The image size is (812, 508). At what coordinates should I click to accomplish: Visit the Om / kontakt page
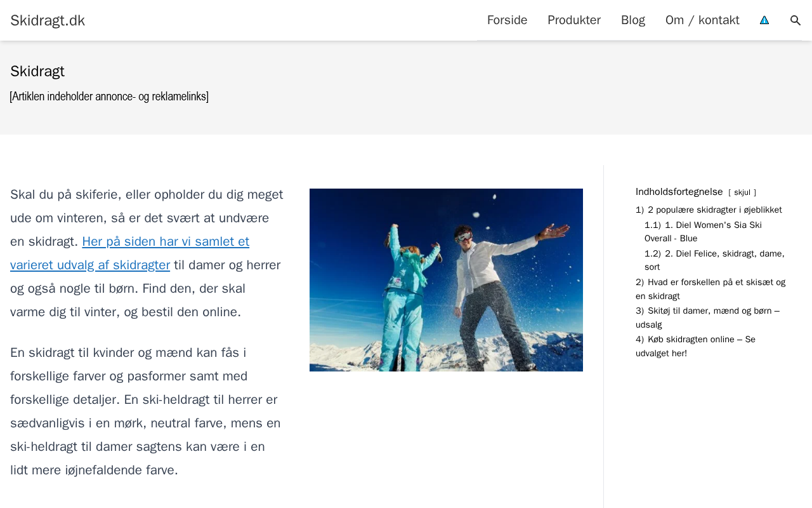(702, 20)
